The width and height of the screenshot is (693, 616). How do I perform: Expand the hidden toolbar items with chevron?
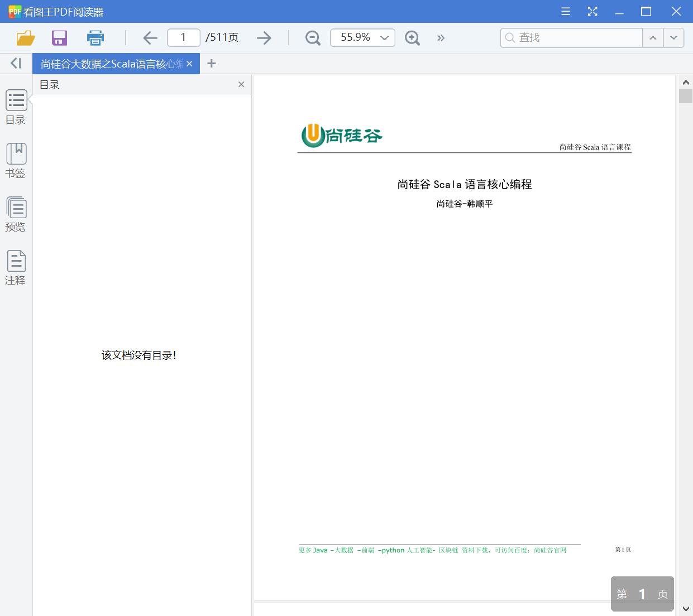click(x=441, y=37)
